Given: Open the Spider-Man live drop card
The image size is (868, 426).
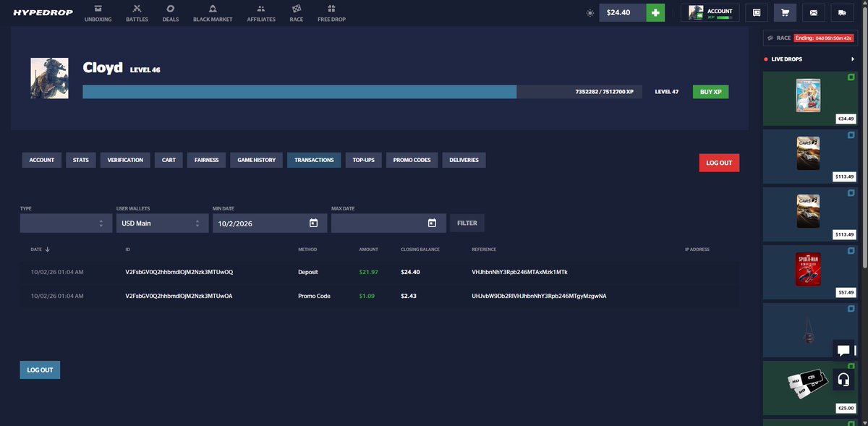Looking at the screenshot, I should tap(810, 272).
